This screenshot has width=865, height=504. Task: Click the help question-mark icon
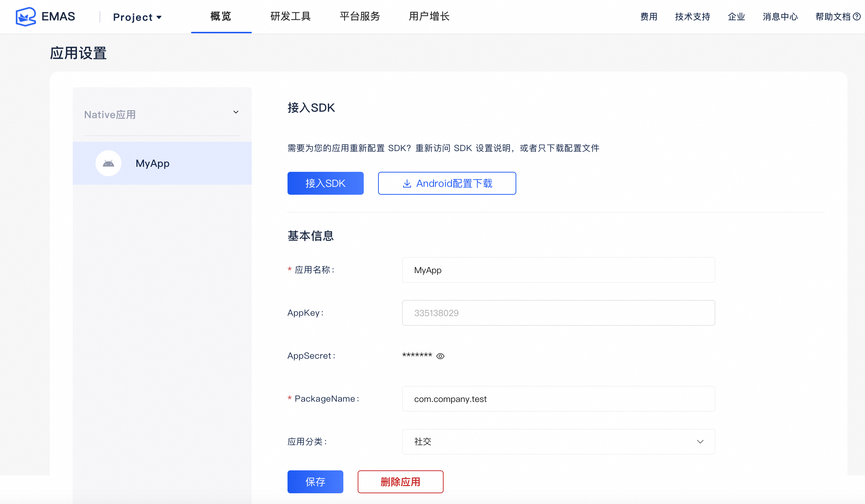857,17
